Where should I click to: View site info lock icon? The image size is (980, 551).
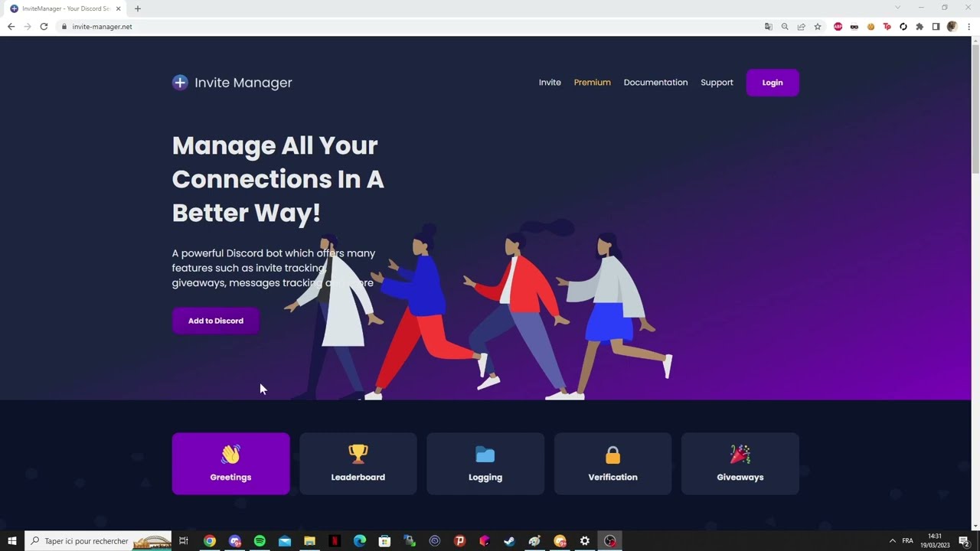64,27
